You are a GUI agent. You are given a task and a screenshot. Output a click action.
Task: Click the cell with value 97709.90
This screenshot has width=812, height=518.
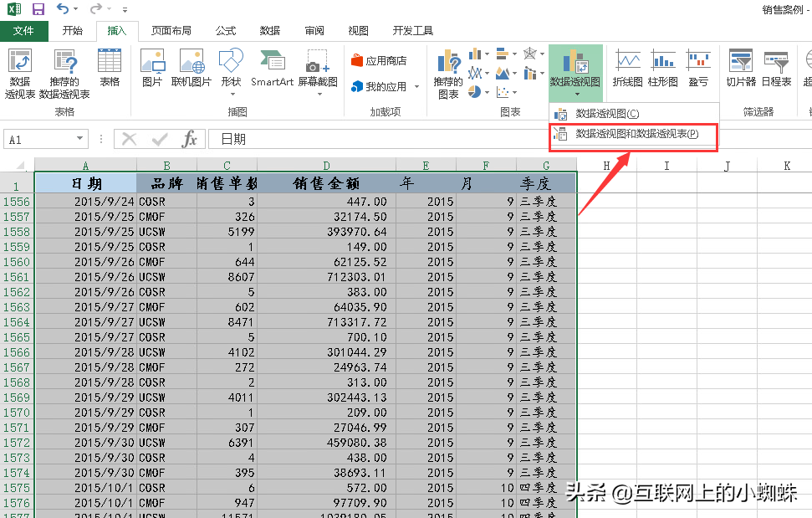coord(326,502)
